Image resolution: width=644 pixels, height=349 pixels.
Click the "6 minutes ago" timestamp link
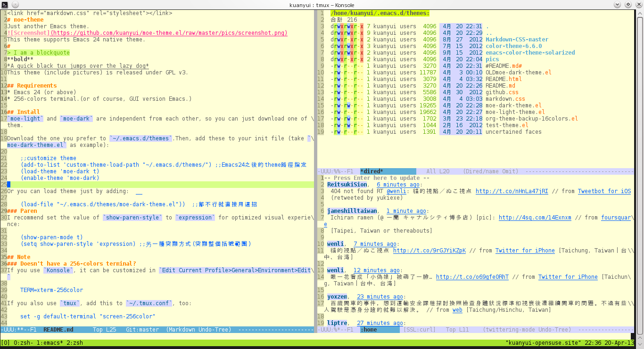coord(398,185)
